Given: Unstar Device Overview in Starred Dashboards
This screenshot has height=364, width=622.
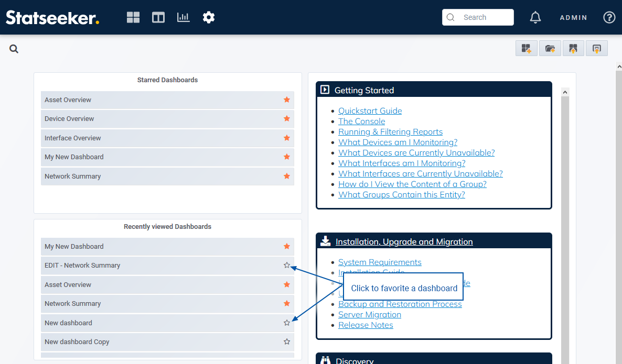Looking at the screenshot, I should (x=287, y=119).
